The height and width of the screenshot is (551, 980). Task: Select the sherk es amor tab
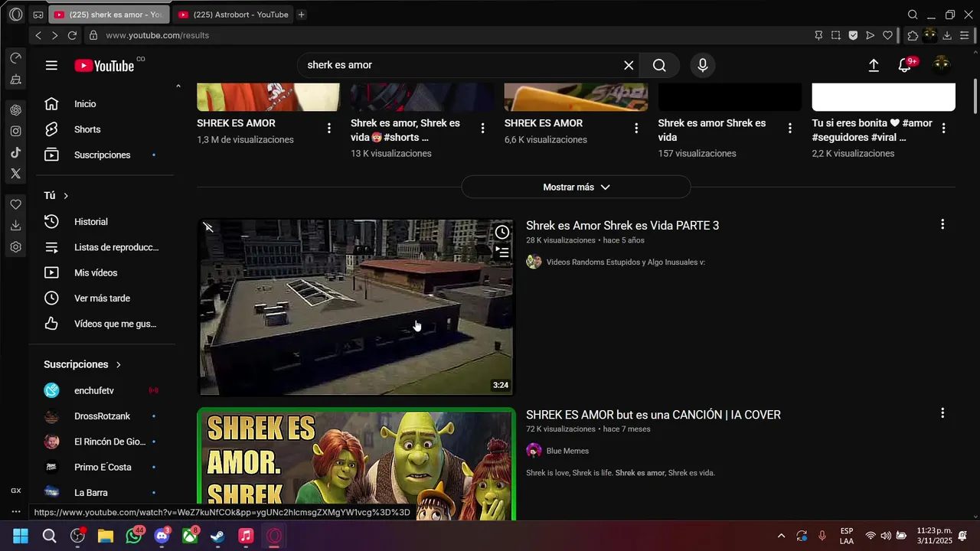coord(109,15)
